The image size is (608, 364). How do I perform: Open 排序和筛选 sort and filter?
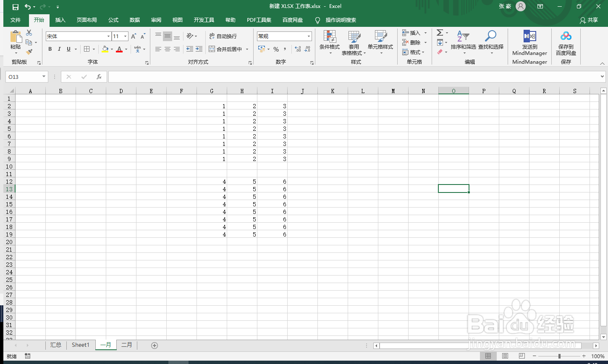click(463, 42)
